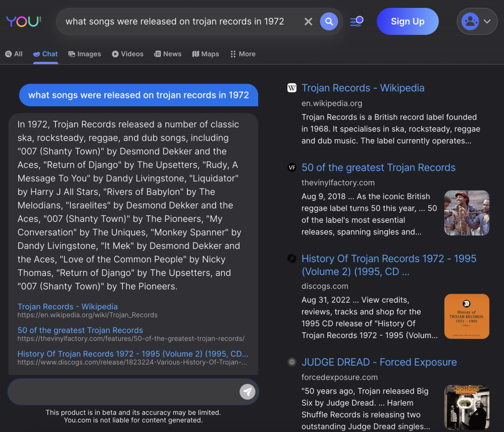
Task: Open the History Of Trojan Records citation in chat
Action: [x=133, y=354]
